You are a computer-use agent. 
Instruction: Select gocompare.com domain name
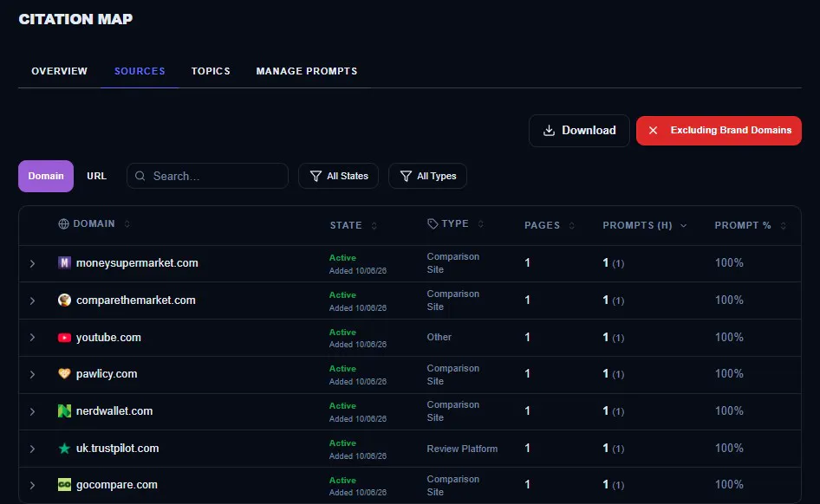pos(117,485)
